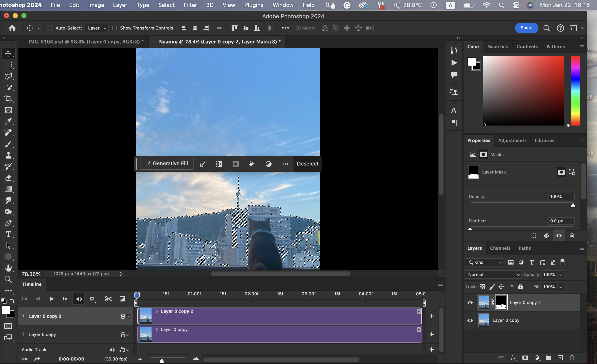This screenshot has height=364, width=597.
Task: Open the layer Kind filter dropdown
Action: click(x=484, y=262)
